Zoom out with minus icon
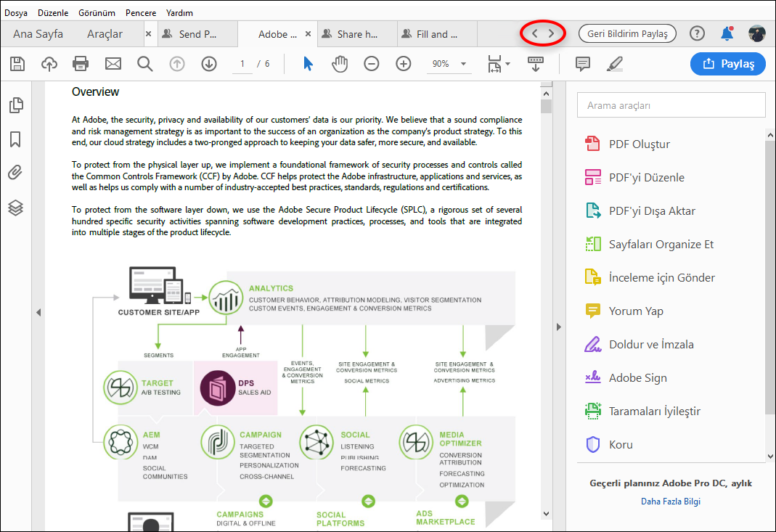The width and height of the screenshot is (776, 532). [371, 64]
